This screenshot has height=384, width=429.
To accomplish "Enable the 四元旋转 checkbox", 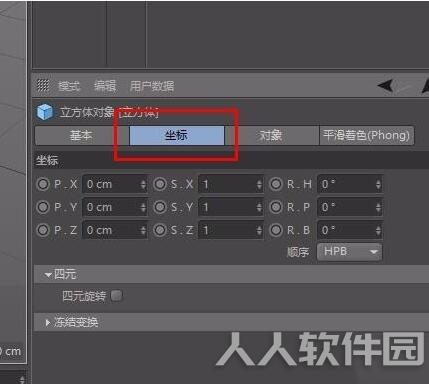I will click(117, 295).
